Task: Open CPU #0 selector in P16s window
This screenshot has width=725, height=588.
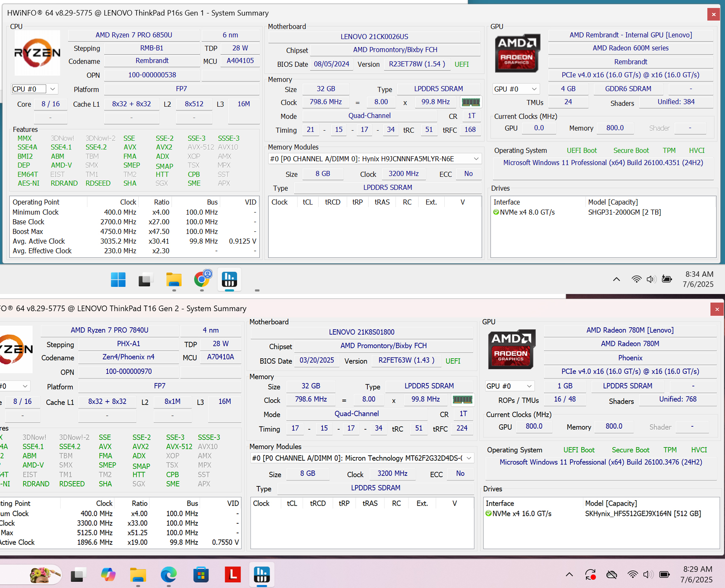Action: [x=34, y=89]
